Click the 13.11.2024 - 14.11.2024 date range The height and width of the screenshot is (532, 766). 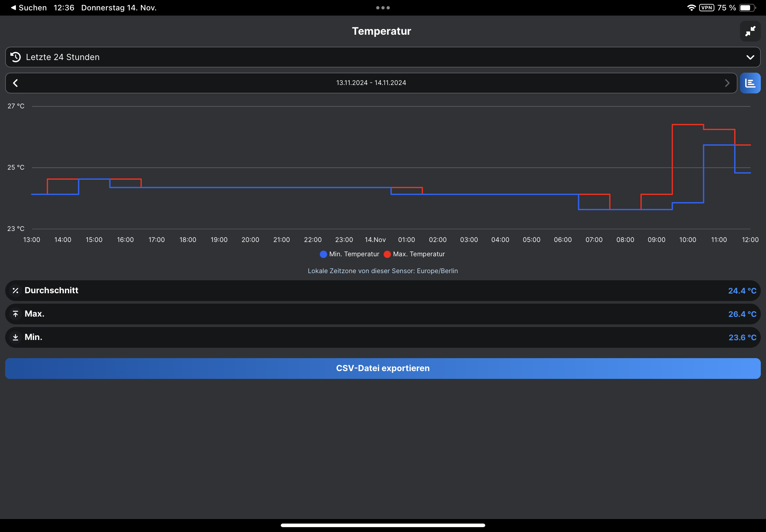coord(371,83)
